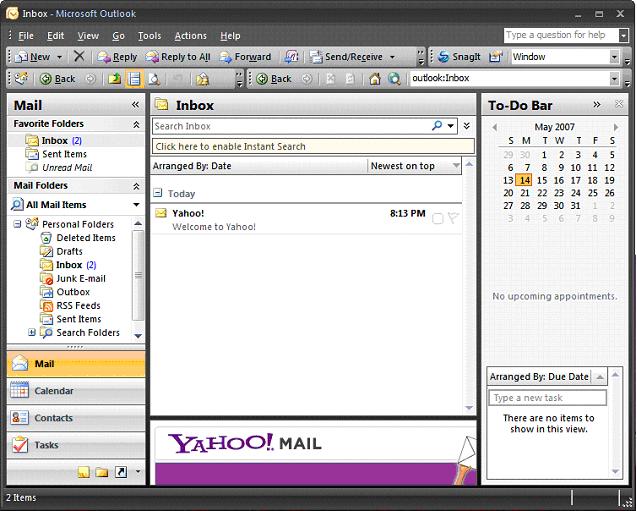637x511 pixels.
Task: Open the Send/Receive dropdown arrow
Action: point(392,57)
